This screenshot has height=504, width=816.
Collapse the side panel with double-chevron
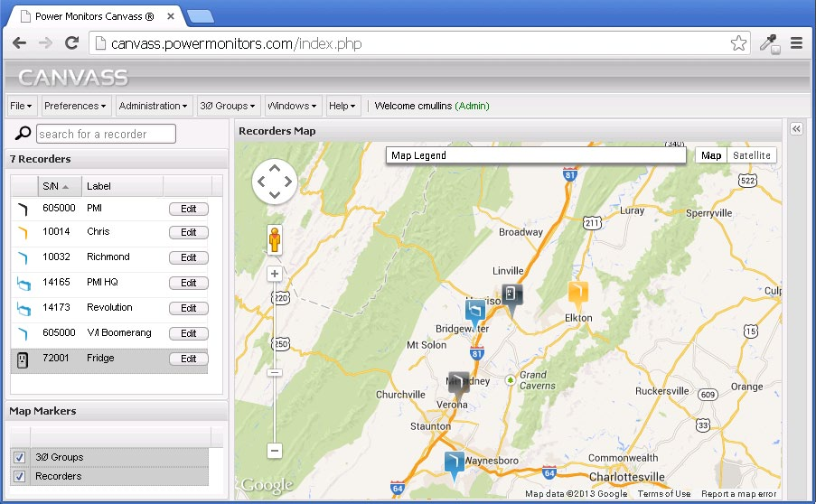(x=796, y=128)
